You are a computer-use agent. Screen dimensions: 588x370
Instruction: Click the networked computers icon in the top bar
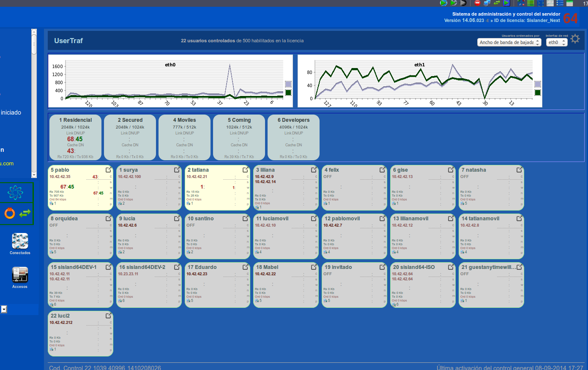tap(487, 3)
